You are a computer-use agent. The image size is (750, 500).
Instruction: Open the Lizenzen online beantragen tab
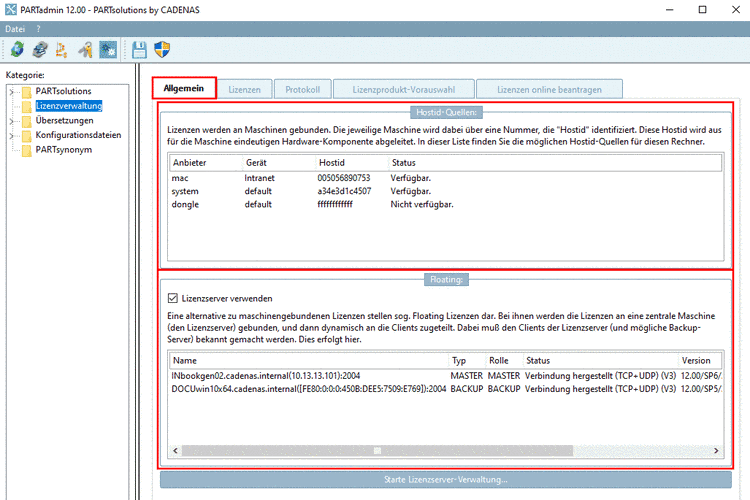pyautogui.click(x=550, y=89)
